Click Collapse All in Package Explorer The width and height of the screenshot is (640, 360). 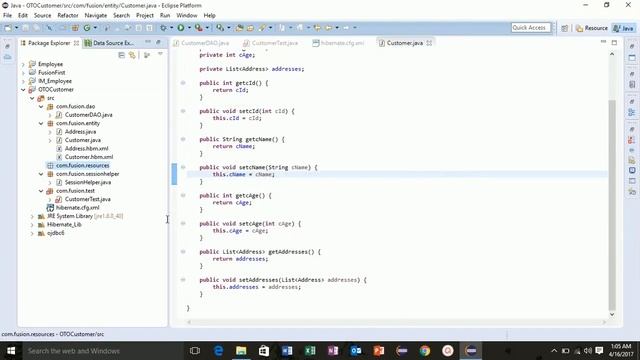[121, 55]
